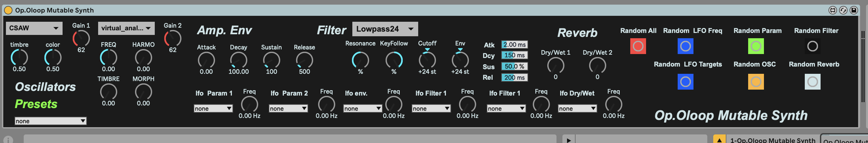
Task: Toggle the yellow device activator circle
Action: click(x=8, y=10)
